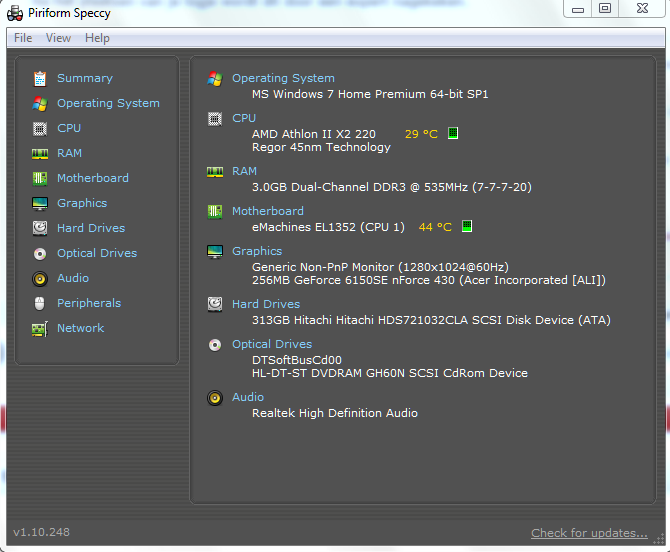Click the Peripherals mouse icon in sidebar
Viewport: 670px width, 552px height.
39,304
